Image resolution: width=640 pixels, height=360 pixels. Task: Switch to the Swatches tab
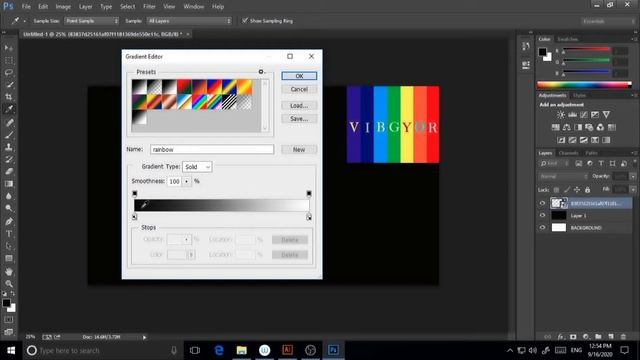[x=567, y=39]
